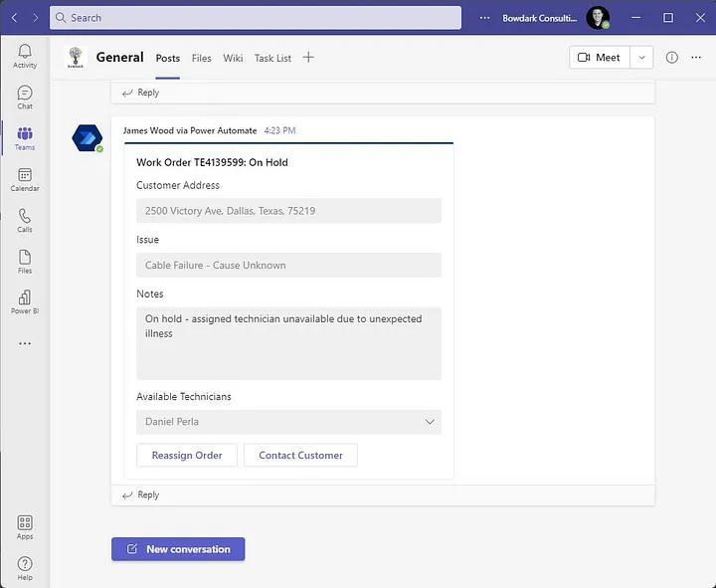Reply to the previous post above
The image size is (716, 588).
[x=140, y=93]
